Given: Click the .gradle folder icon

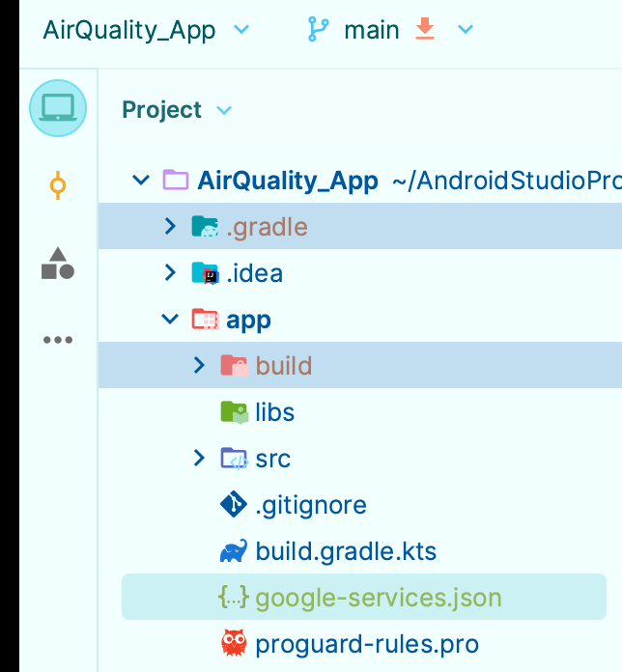Looking at the screenshot, I should (x=205, y=226).
